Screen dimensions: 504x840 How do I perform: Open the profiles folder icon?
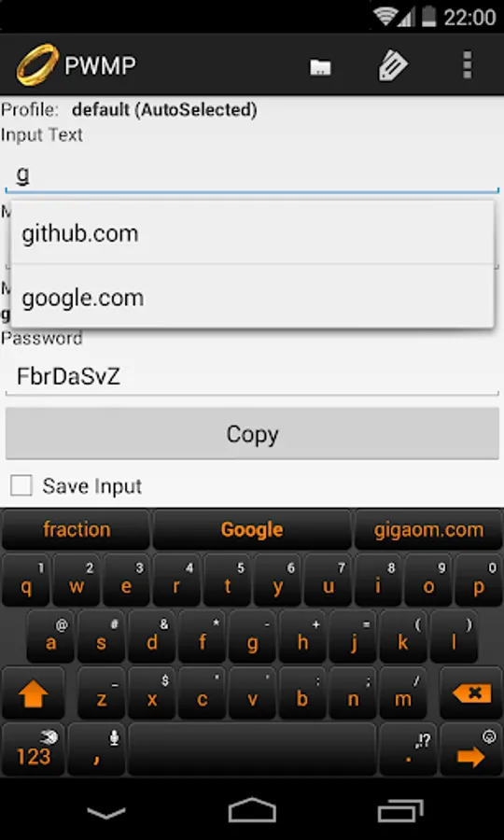(x=320, y=67)
